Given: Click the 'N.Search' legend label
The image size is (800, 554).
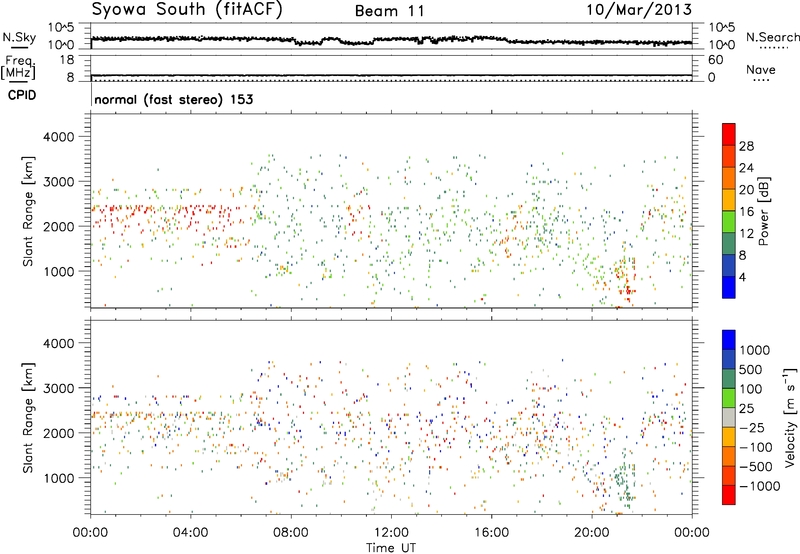Looking at the screenshot, I should (x=772, y=37).
